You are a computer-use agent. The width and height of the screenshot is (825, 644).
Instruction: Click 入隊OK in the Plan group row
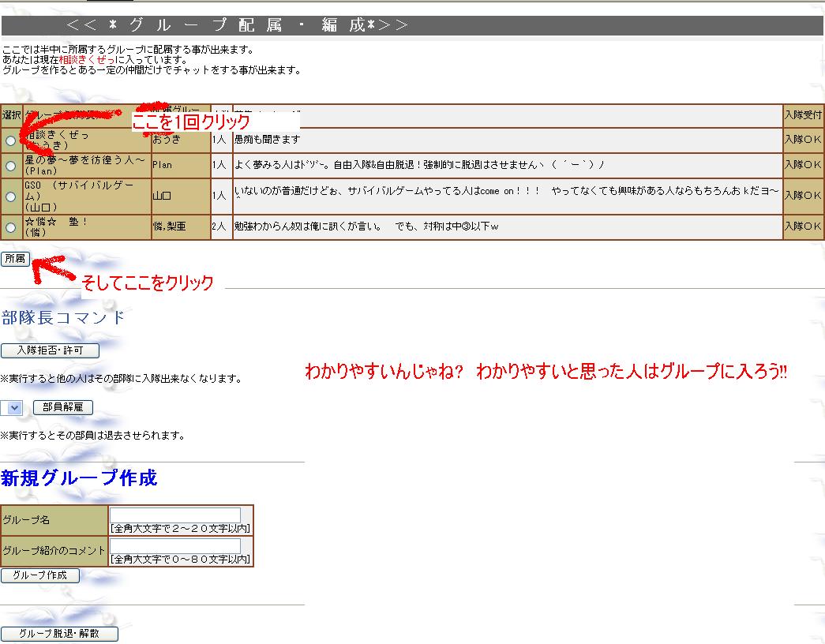[x=803, y=165]
